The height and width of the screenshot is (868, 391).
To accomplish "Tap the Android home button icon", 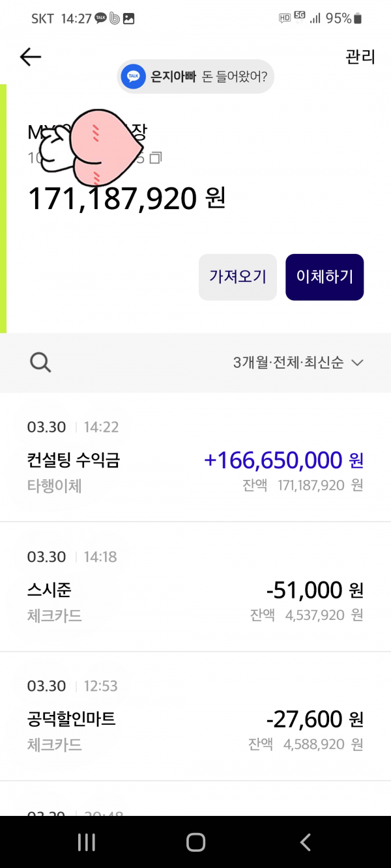I will (195, 842).
